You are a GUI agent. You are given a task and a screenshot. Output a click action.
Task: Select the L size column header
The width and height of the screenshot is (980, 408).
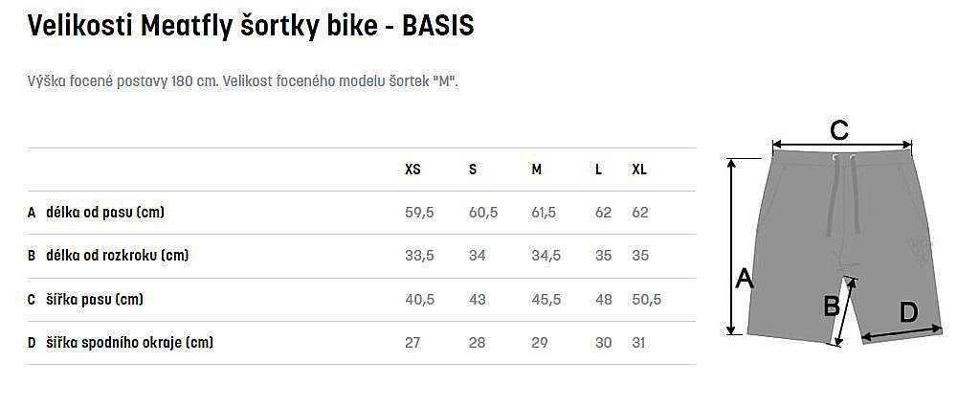pyautogui.click(x=598, y=170)
